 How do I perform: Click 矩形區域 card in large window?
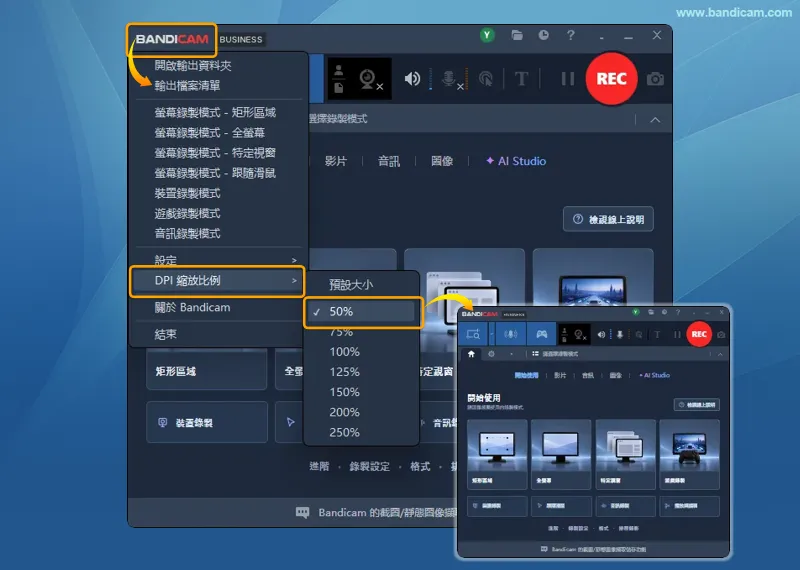(207, 370)
